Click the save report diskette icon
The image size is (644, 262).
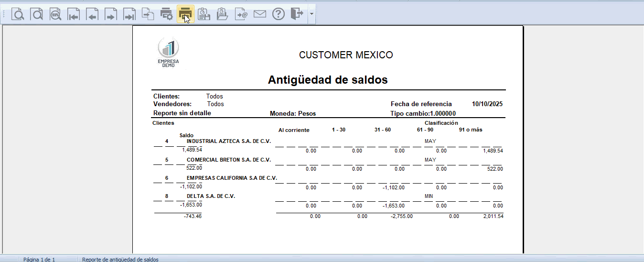point(204,14)
